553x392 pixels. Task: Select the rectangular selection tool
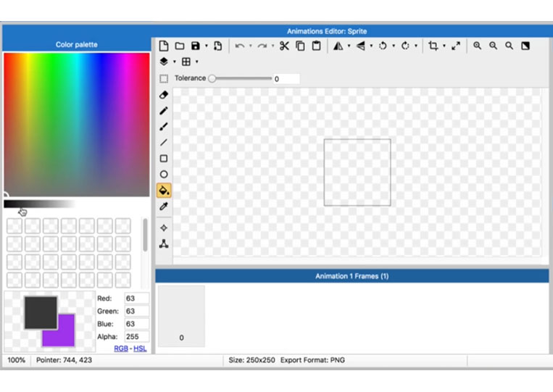(x=164, y=78)
